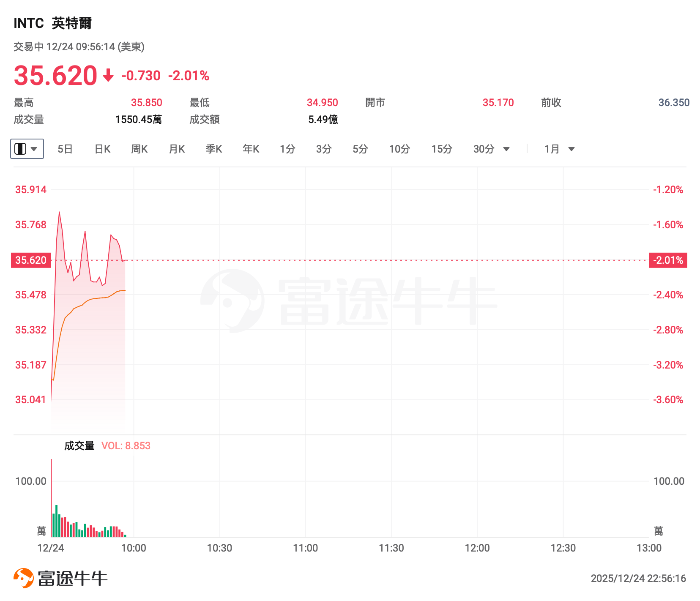This screenshot has width=700, height=601.
Task: Expand the 1月 range dropdown arrow
Action: pyautogui.click(x=571, y=149)
